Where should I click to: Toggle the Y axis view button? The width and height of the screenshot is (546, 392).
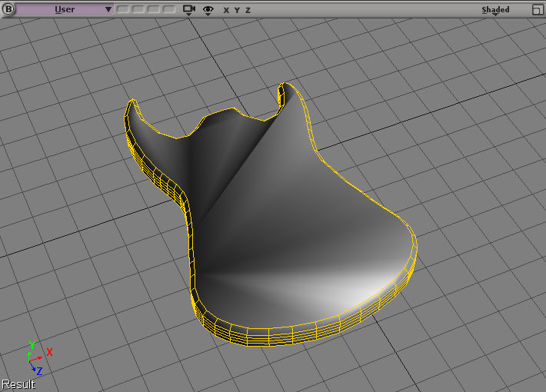[x=237, y=10]
